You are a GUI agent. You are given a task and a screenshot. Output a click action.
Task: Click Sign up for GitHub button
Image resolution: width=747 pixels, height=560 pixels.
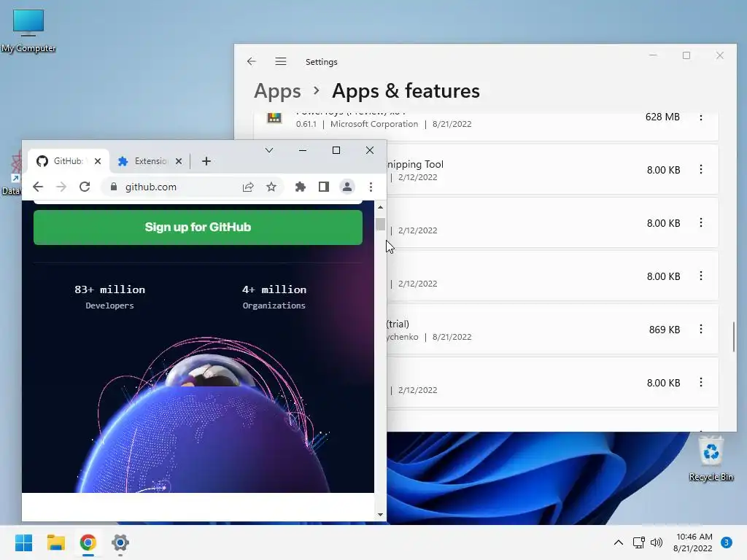198,227
